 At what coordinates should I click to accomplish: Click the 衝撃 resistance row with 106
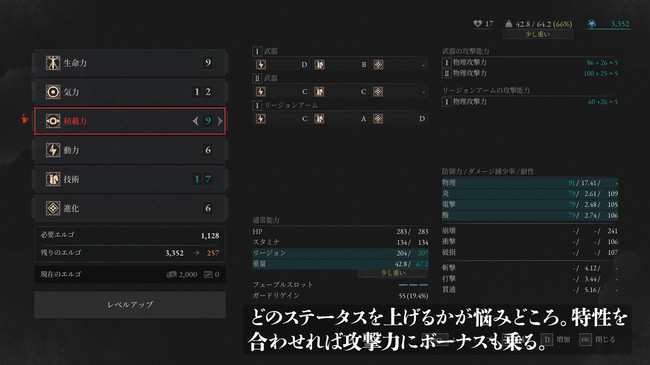point(530,242)
